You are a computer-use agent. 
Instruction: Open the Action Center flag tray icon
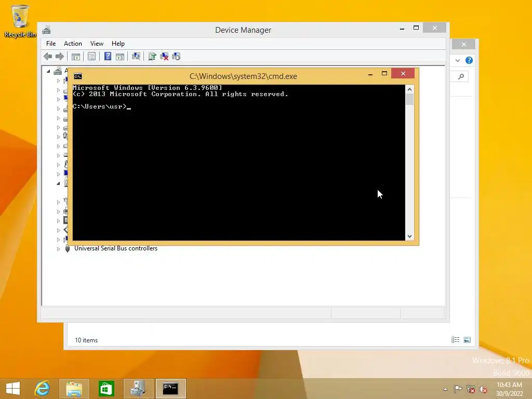tap(458, 389)
